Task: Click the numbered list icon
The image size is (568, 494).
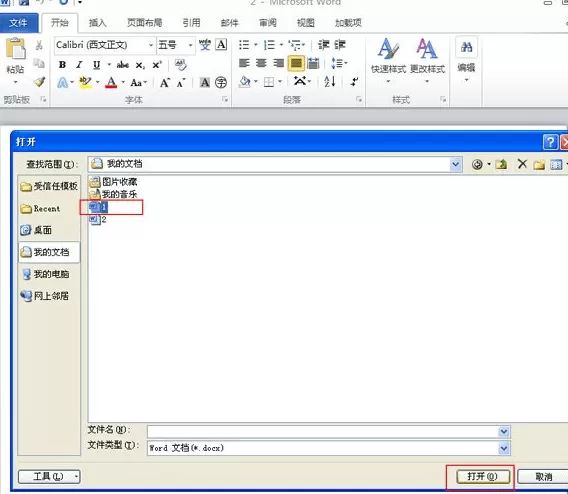Action: 269,45
